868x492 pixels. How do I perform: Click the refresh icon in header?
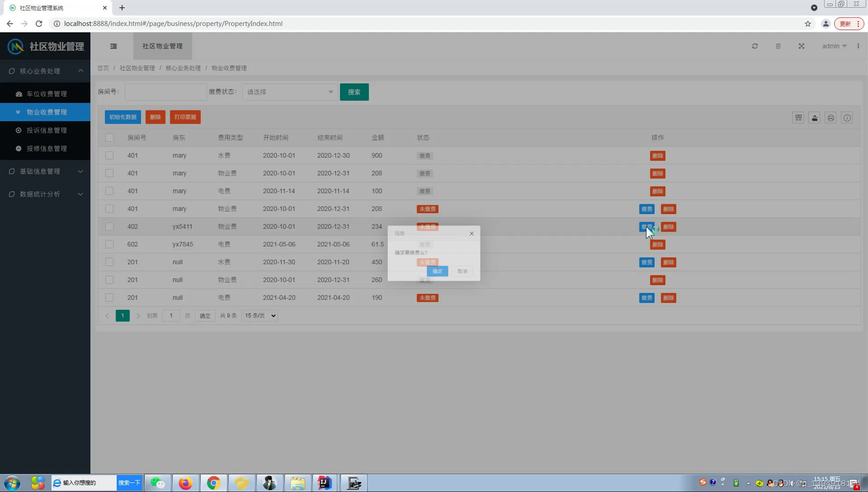click(x=755, y=46)
